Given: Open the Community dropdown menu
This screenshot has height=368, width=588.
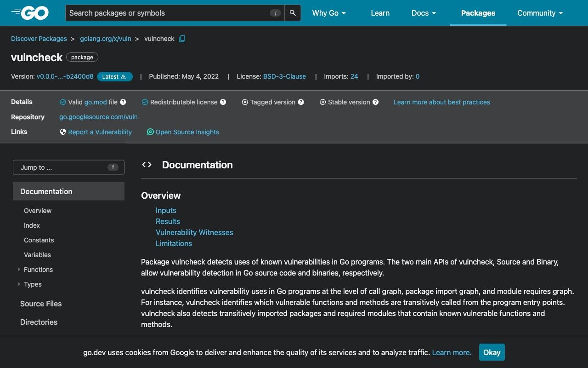Looking at the screenshot, I should tap(540, 13).
